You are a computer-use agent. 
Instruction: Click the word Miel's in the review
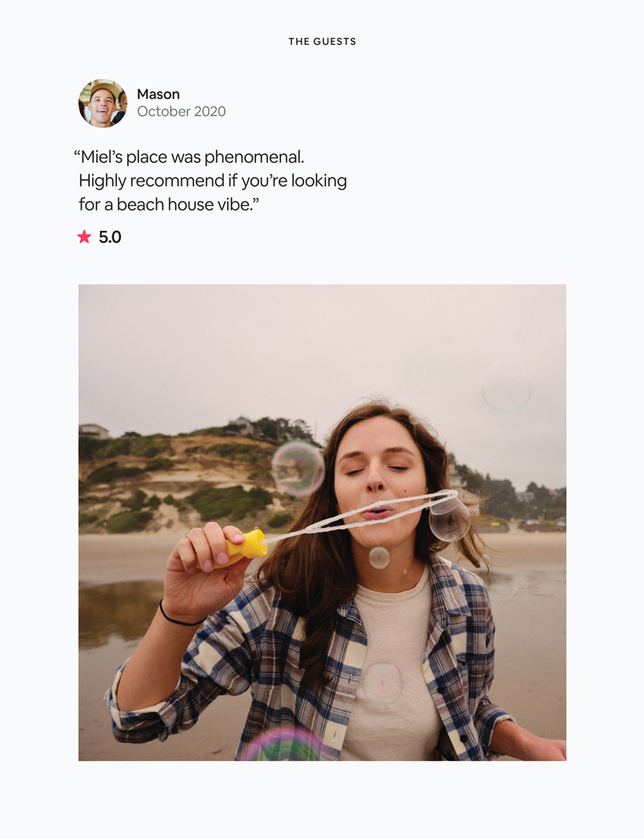[102, 157]
